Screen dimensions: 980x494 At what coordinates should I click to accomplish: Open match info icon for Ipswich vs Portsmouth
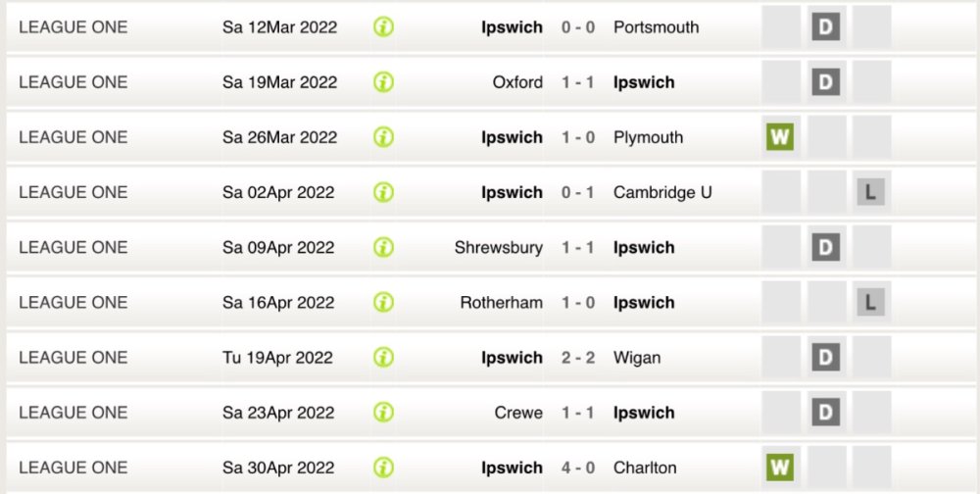pyautogui.click(x=384, y=27)
